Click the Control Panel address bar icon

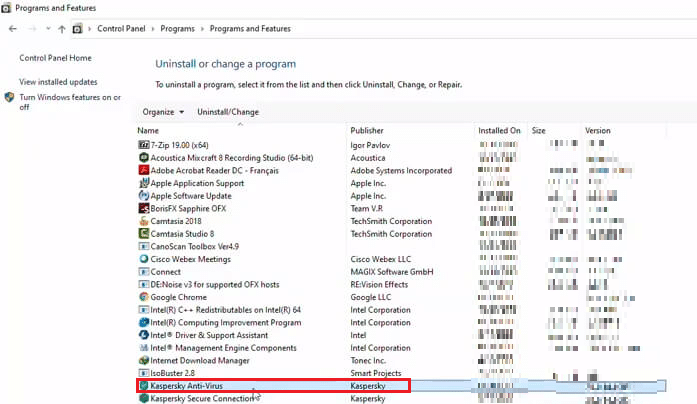[x=77, y=28]
